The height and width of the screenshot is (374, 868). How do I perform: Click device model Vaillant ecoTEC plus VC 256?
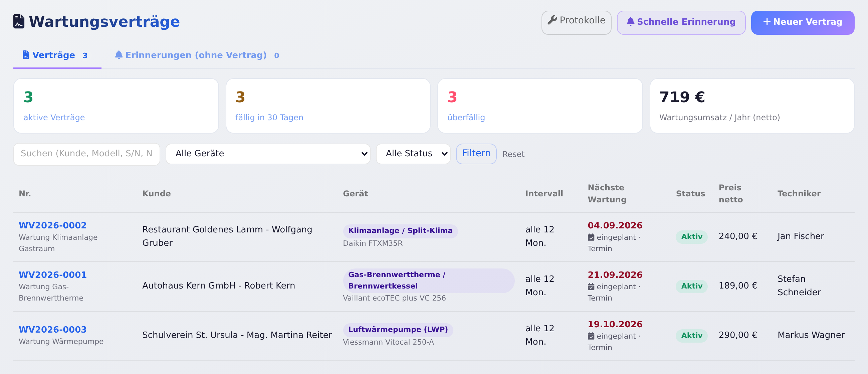394,299
